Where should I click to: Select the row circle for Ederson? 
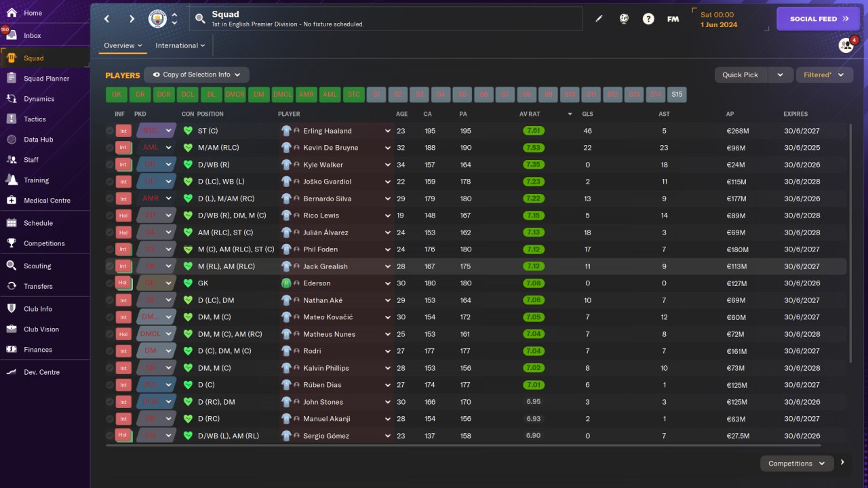point(110,283)
